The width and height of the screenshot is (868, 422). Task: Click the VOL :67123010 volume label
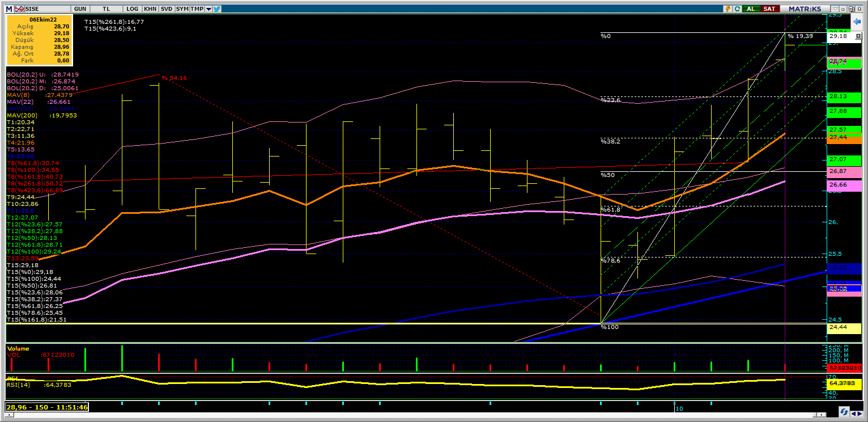click(x=41, y=355)
